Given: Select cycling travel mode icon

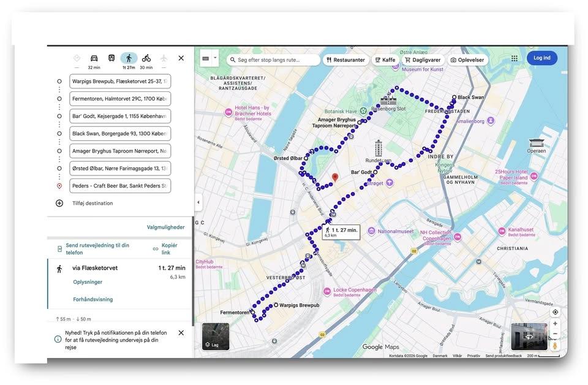Looking at the screenshot, I should [146, 58].
